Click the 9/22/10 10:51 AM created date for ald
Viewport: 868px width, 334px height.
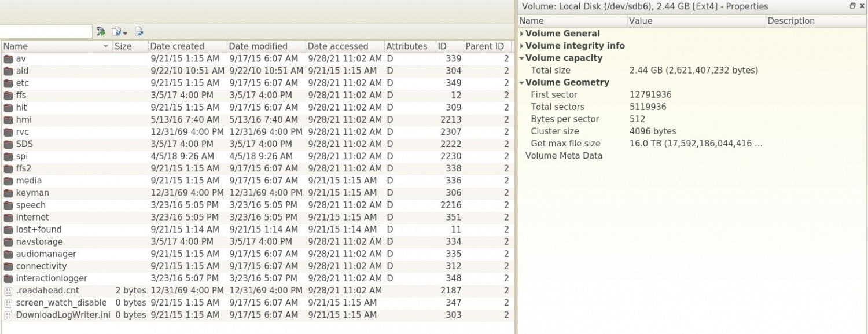coord(187,71)
